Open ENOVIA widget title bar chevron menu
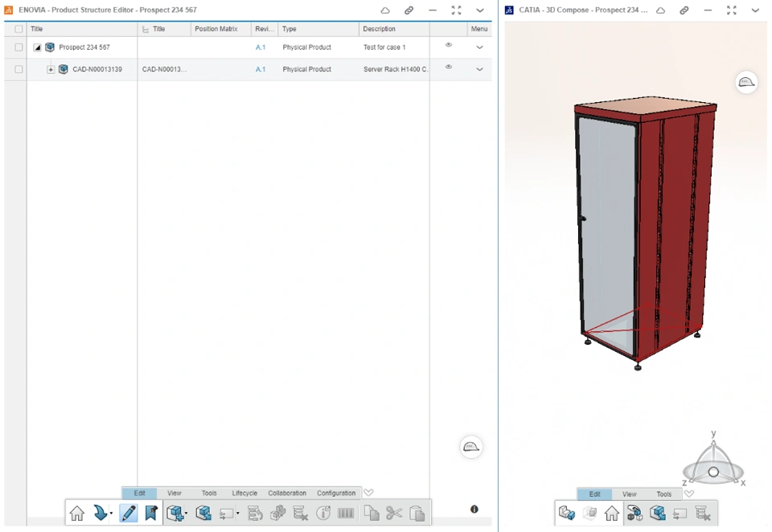 (x=479, y=10)
